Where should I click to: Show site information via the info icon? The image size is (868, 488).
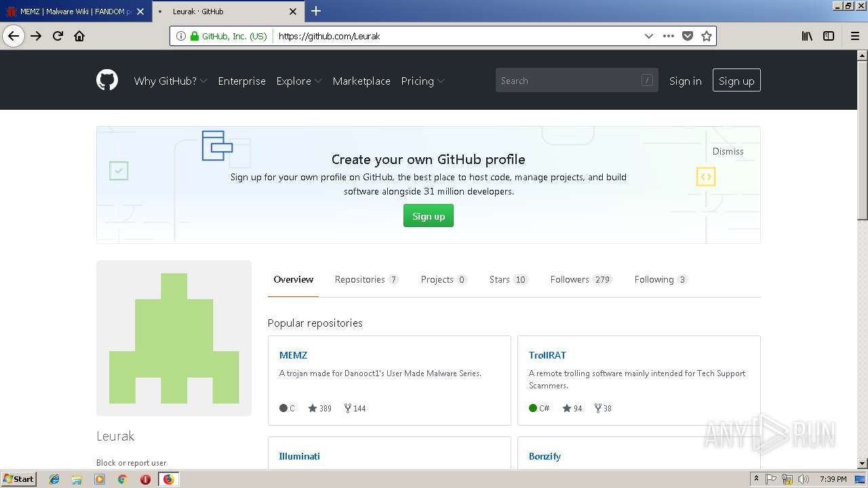tap(181, 36)
